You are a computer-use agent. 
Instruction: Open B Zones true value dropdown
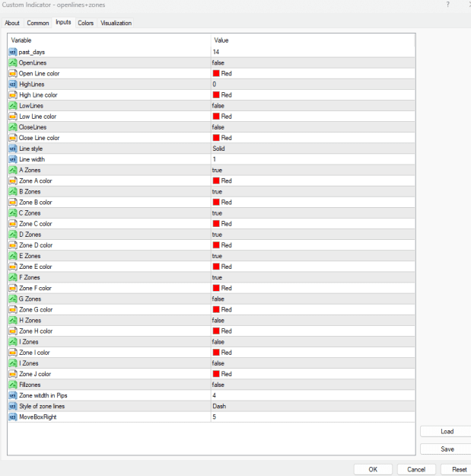point(313,192)
